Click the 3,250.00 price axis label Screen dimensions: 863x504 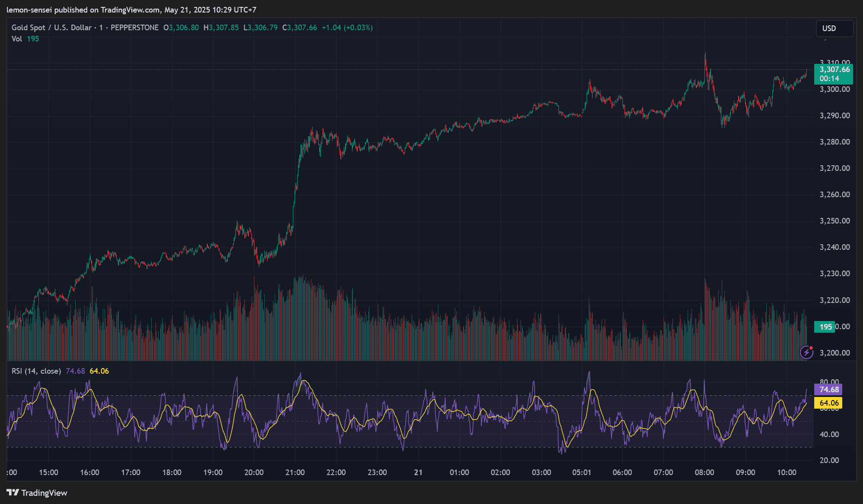tap(834, 221)
